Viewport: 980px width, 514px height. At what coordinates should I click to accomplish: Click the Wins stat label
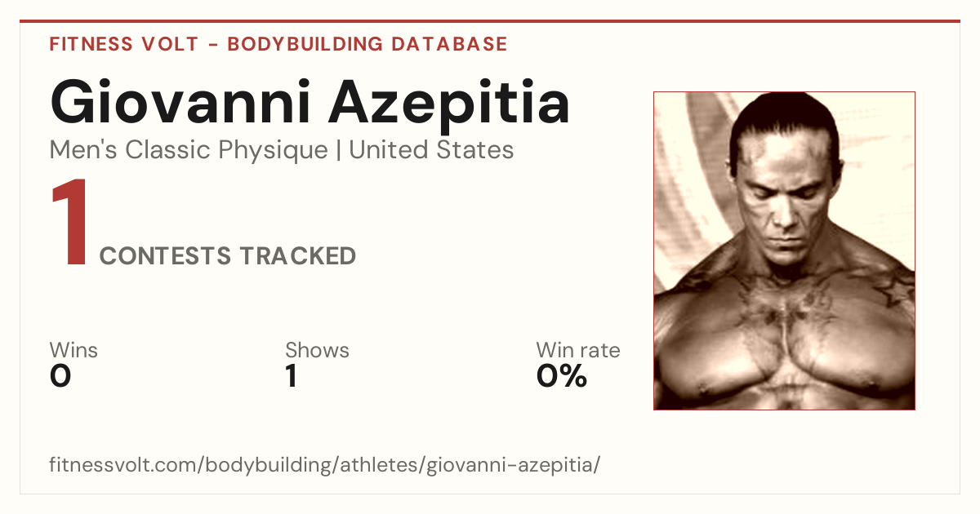[x=73, y=350]
